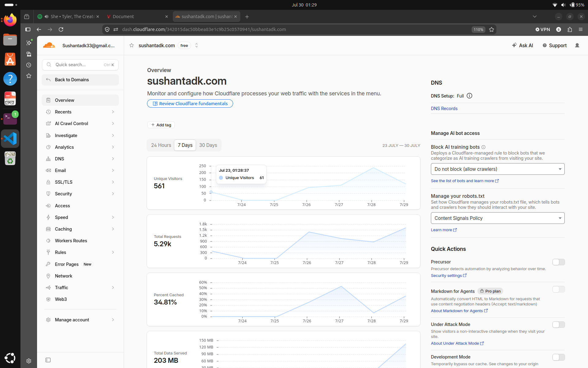Open Terminal from the dock
This screenshot has width=588, height=368.
(10, 118)
